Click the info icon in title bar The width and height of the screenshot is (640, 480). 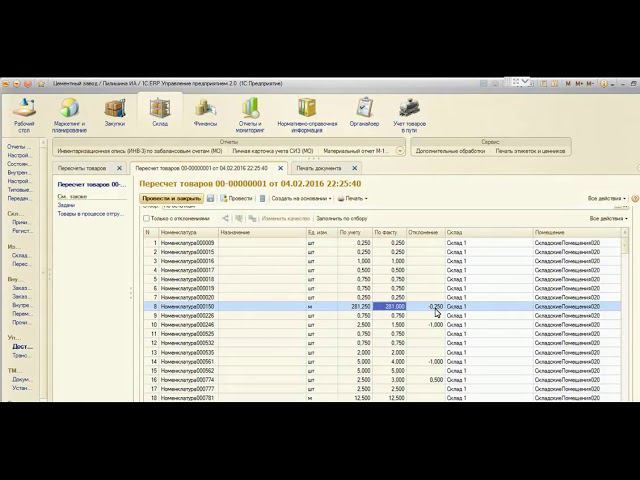[604, 84]
